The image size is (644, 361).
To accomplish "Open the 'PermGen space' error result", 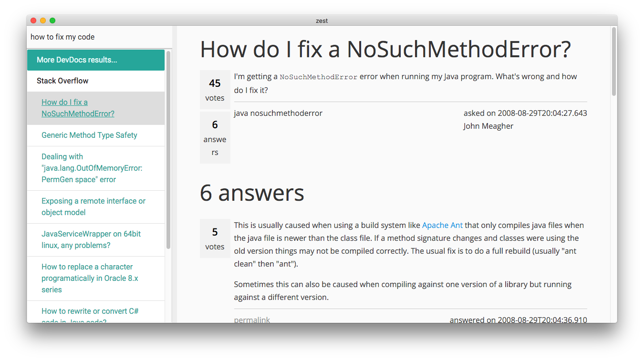I will point(96,168).
